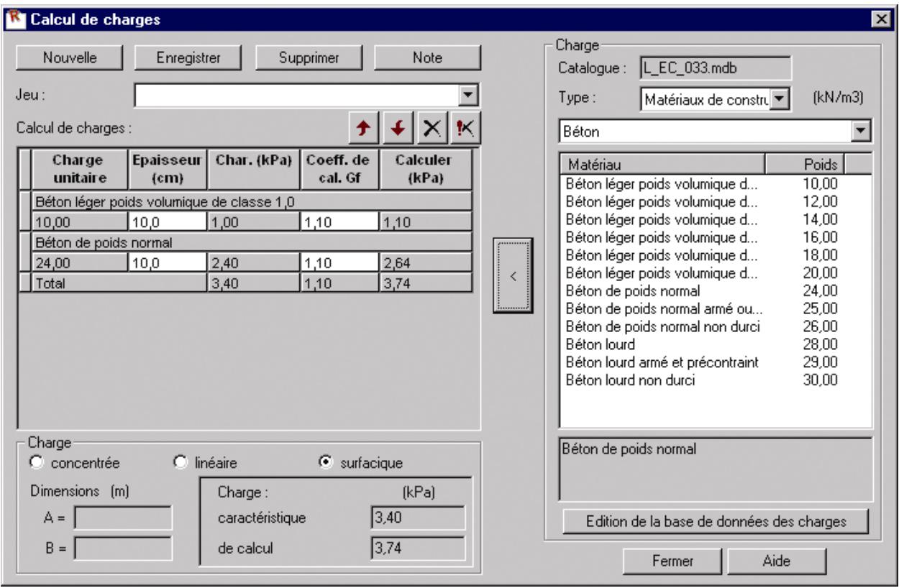Select row 'Béton léger poids volumique de classe 1,0'
The image size is (899, 588).
[252, 202]
